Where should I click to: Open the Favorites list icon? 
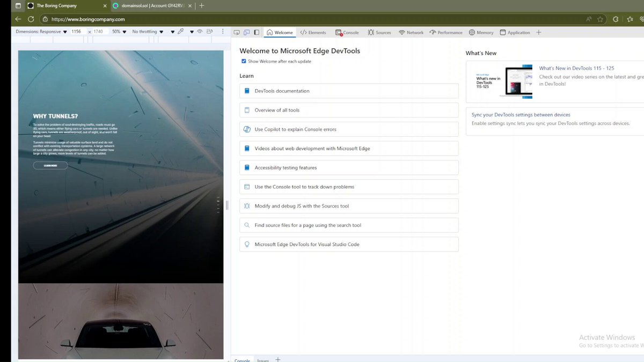click(630, 19)
